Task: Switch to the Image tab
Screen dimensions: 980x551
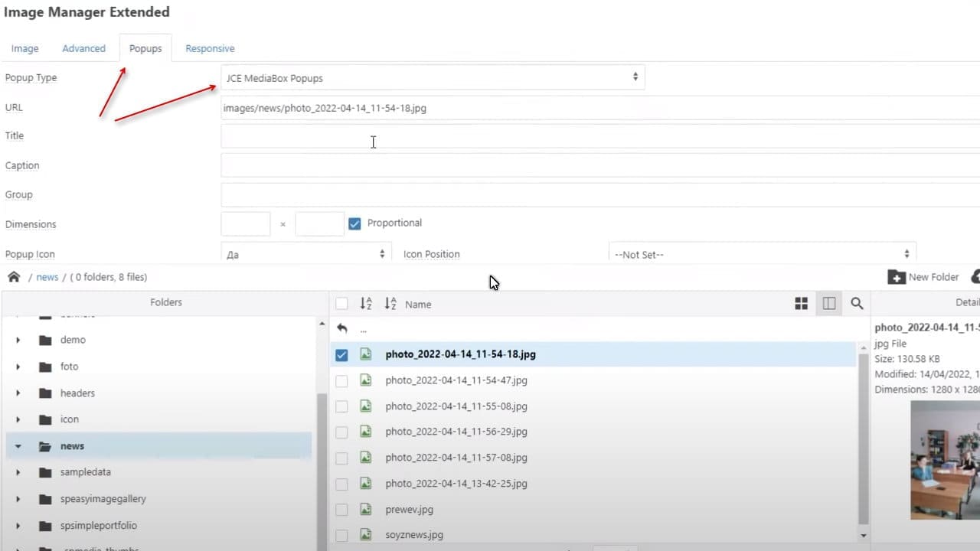Action: tap(24, 48)
